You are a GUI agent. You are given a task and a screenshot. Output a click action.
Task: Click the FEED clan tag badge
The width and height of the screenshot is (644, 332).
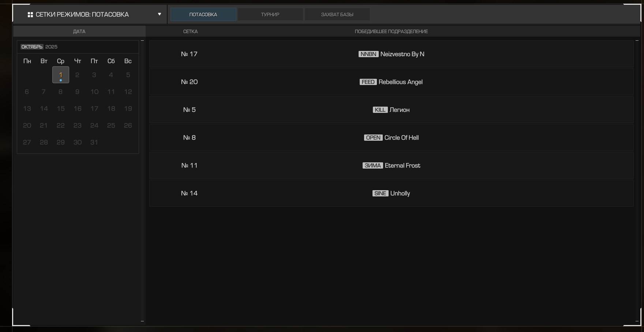tap(368, 82)
